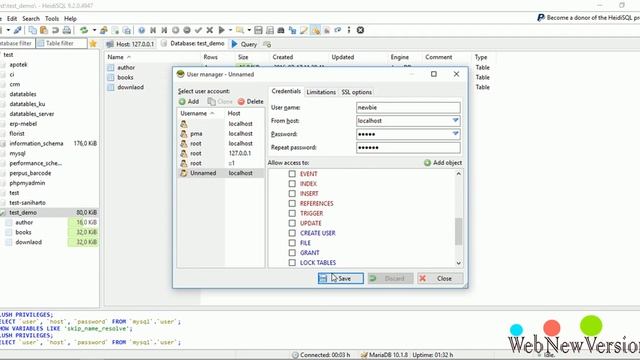Open user manager from toolbar icon

tap(104, 30)
